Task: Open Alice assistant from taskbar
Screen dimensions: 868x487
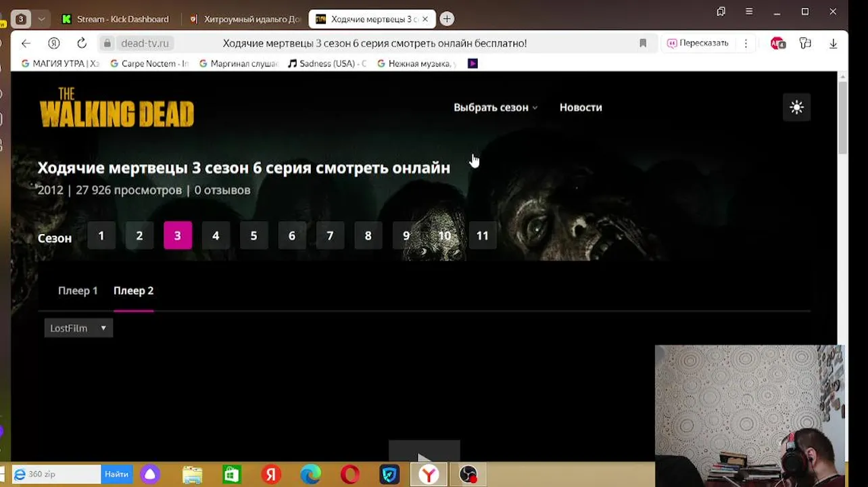Action: point(150,475)
